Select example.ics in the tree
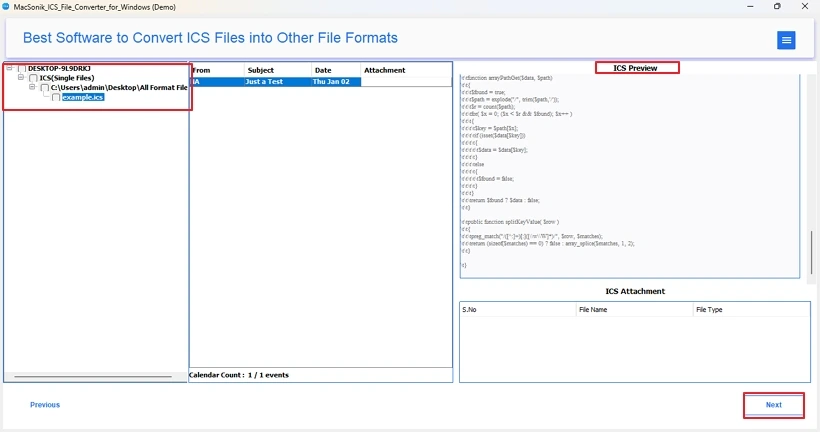Viewport: 820px width, 432px height. coord(83,97)
